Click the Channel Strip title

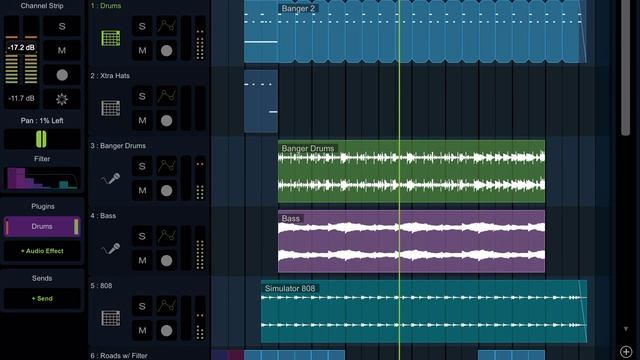42,6
